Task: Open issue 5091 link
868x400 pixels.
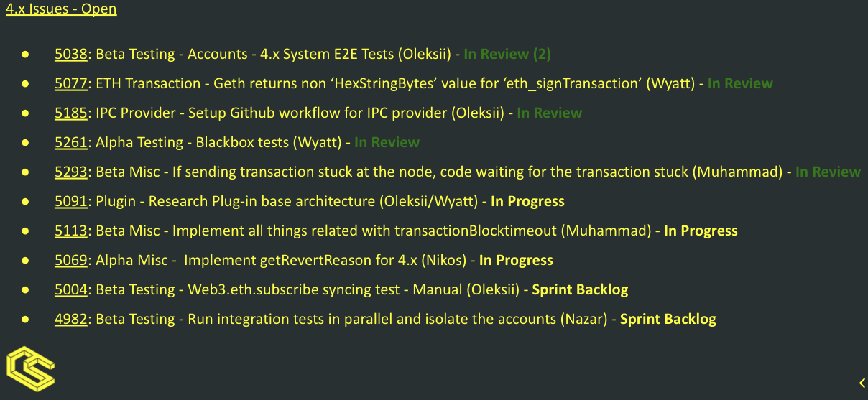Action: click(x=71, y=201)
